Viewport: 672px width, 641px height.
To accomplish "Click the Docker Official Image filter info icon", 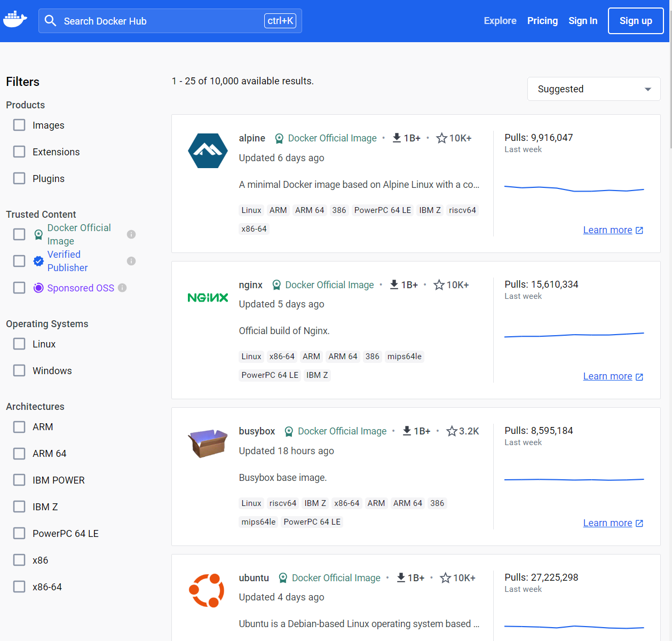I will click(131, 234).
